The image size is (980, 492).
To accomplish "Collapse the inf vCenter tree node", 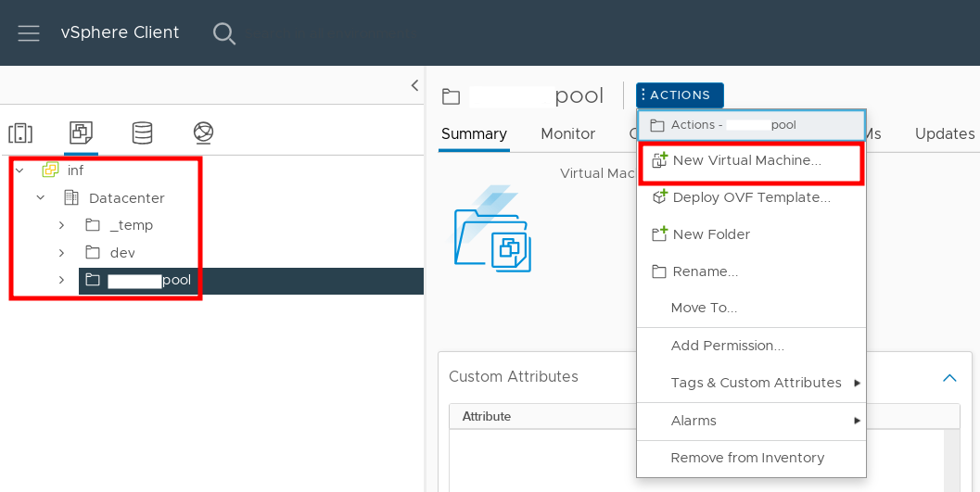I will tap(20, 170).
